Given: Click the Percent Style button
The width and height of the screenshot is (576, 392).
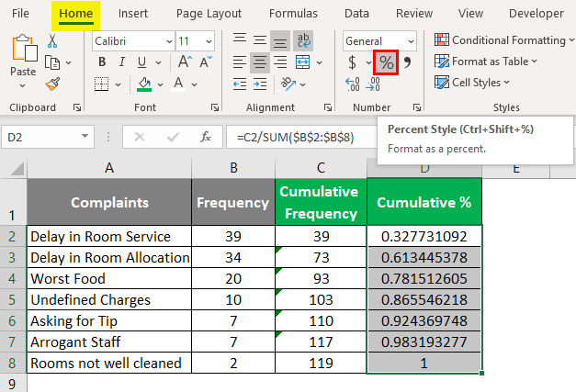Looking at the screenshot, I should (x=386, y=62).
